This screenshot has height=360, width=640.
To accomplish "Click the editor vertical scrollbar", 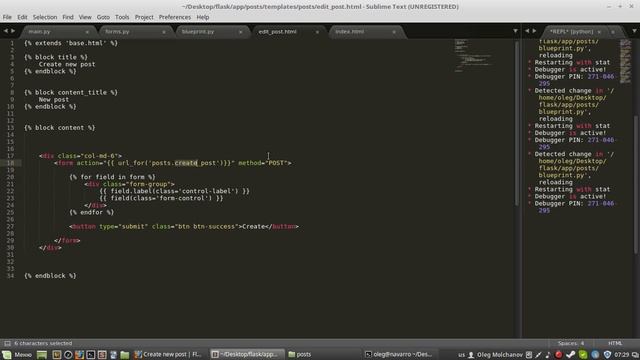I will [517, 122].
